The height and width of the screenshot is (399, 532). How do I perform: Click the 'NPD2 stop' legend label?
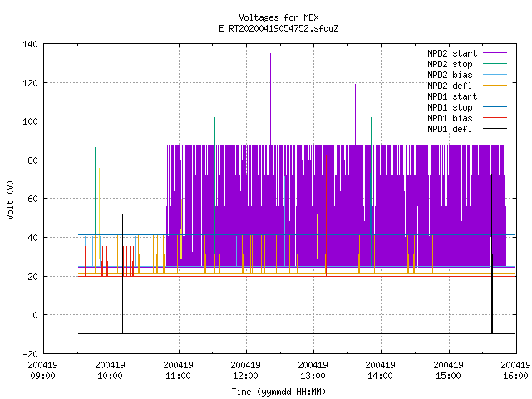(x=450, y=64)
